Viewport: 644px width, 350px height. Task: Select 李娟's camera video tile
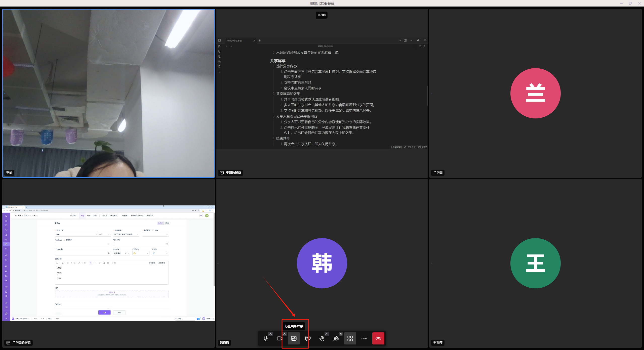coord(108,93)
